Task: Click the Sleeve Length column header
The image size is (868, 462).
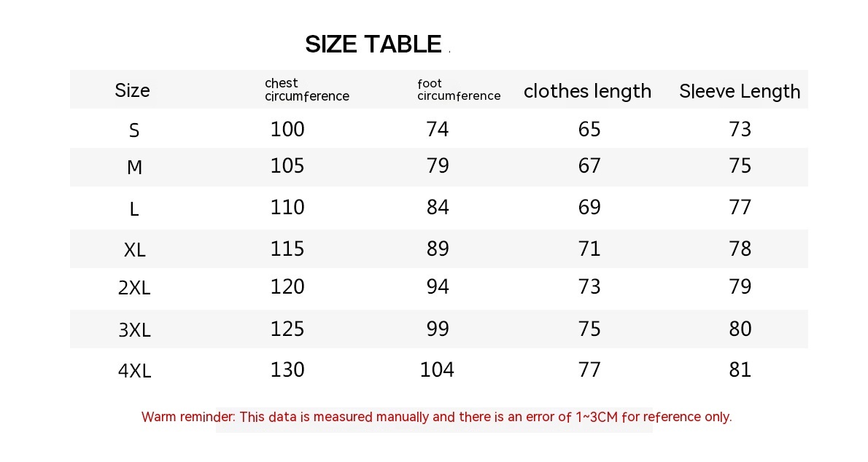Action: (x=740, y=91)
